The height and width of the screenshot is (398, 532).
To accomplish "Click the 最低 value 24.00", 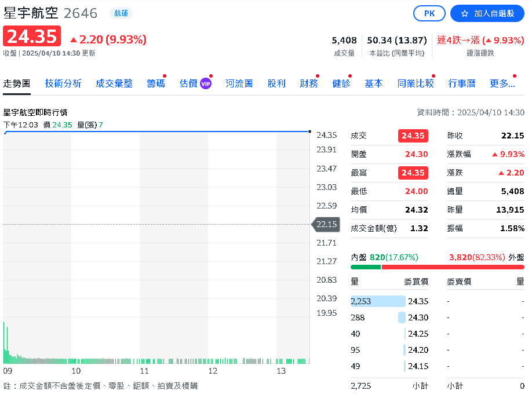I will click(416, 191).
